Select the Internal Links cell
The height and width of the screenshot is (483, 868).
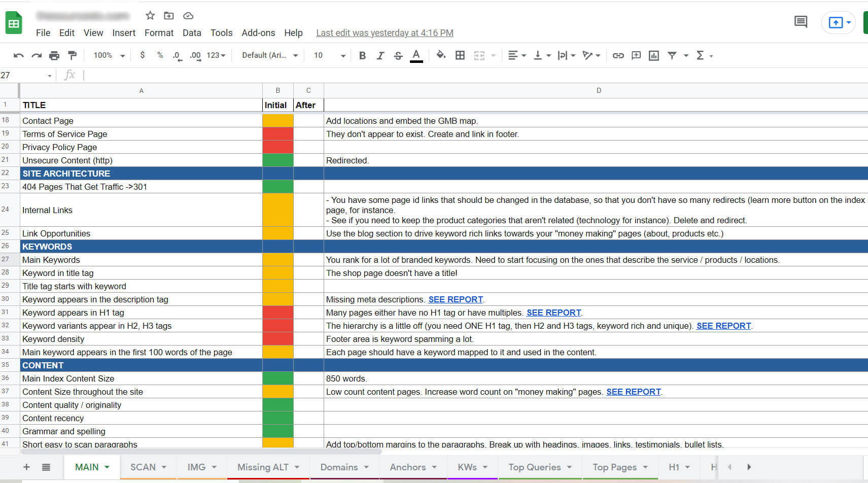pyautogui.click(x=141, y=210)
